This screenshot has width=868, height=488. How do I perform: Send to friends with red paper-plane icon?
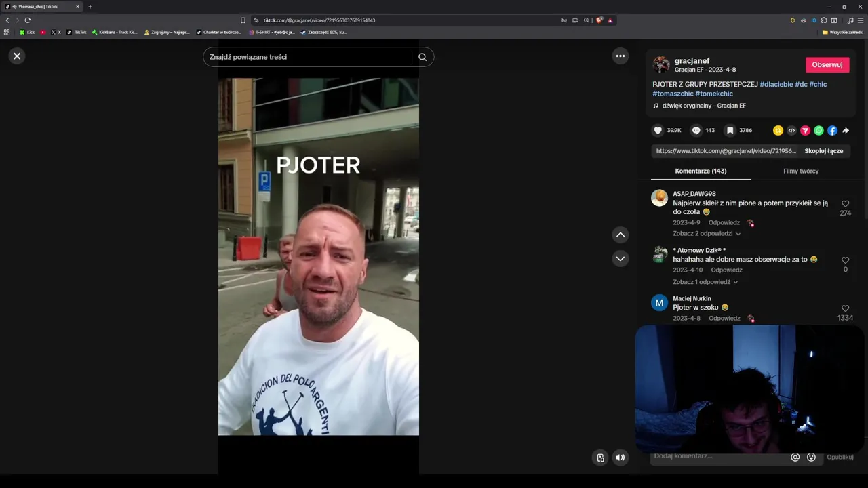click(805, 130)
